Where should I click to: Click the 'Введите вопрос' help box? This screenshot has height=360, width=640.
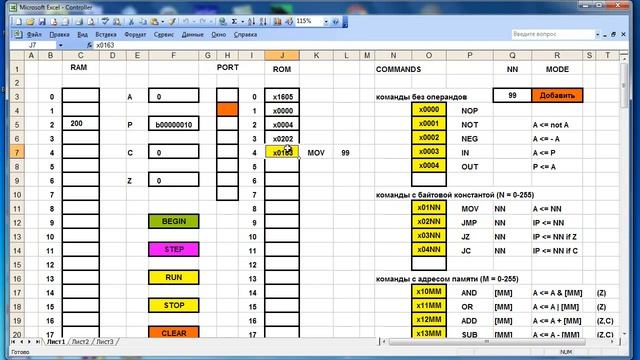pos(553,34)
